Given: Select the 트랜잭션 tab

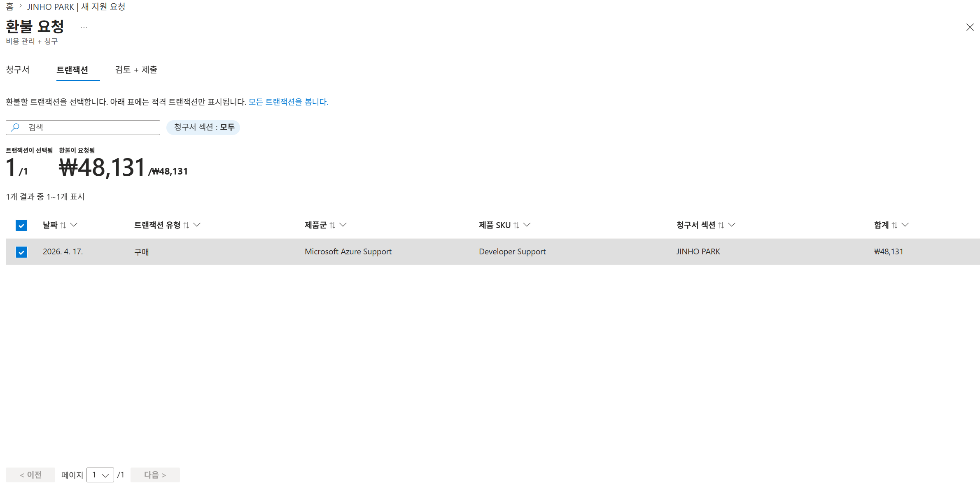Looking at the screenshot, I should click(x=72, y=70).
